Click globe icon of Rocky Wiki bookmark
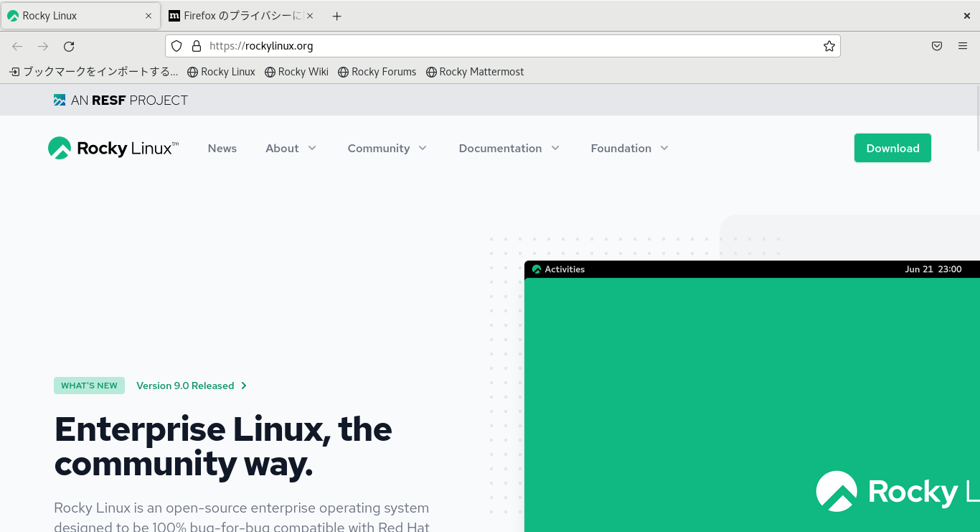Image resolution: width=980 pixels, height=532 pixels. [x=270, y=72]
